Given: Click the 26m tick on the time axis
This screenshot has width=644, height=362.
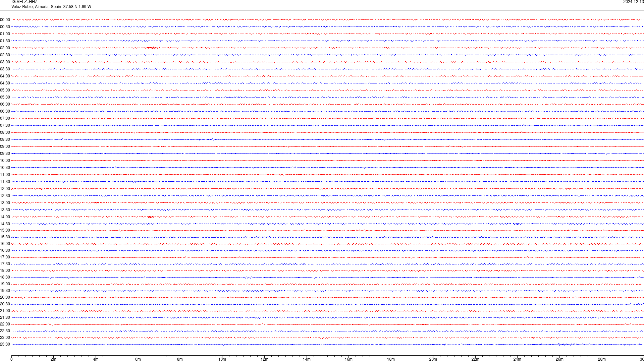Looking at the screenshot, I should click(x=559, y=359).
